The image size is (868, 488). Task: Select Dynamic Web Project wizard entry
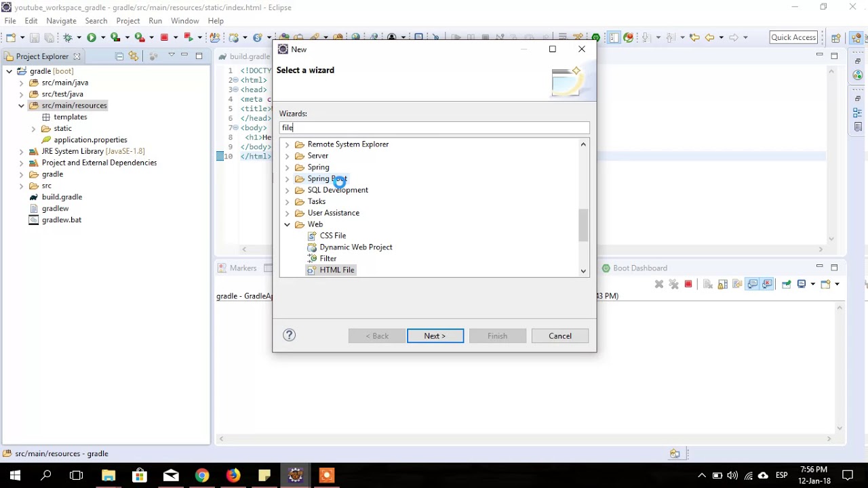pyautogui.click(x=350, y=247)
